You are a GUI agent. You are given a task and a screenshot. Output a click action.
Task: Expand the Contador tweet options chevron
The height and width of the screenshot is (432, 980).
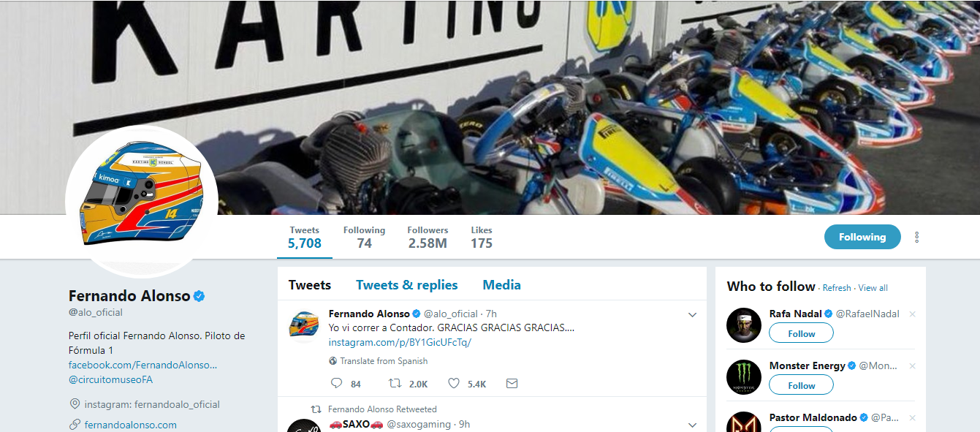tap(692, 315)
